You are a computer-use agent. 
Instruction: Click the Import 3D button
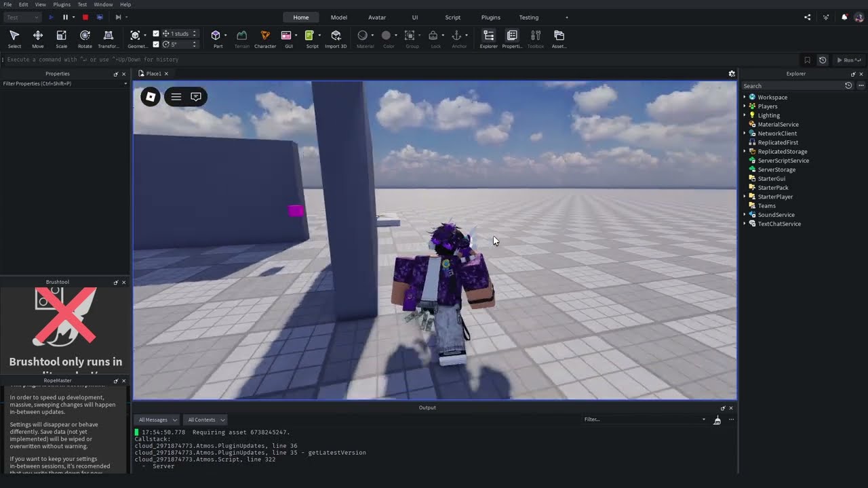point(336,39)
